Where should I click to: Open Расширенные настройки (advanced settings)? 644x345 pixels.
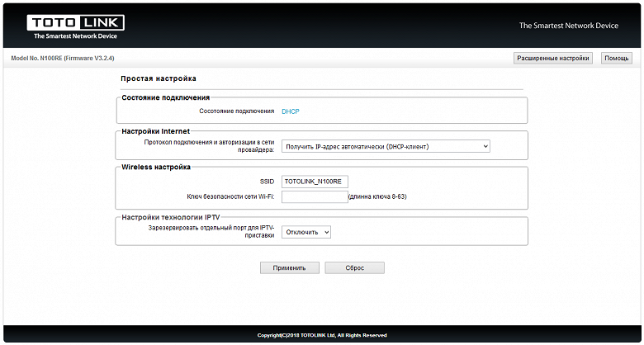tap(553, 59)
